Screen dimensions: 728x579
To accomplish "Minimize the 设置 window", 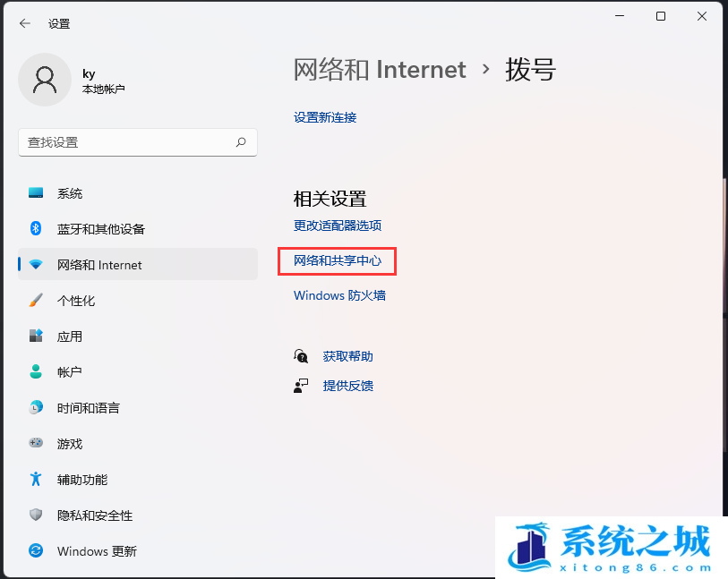I will pyautogui.click(x=620, y=16).
